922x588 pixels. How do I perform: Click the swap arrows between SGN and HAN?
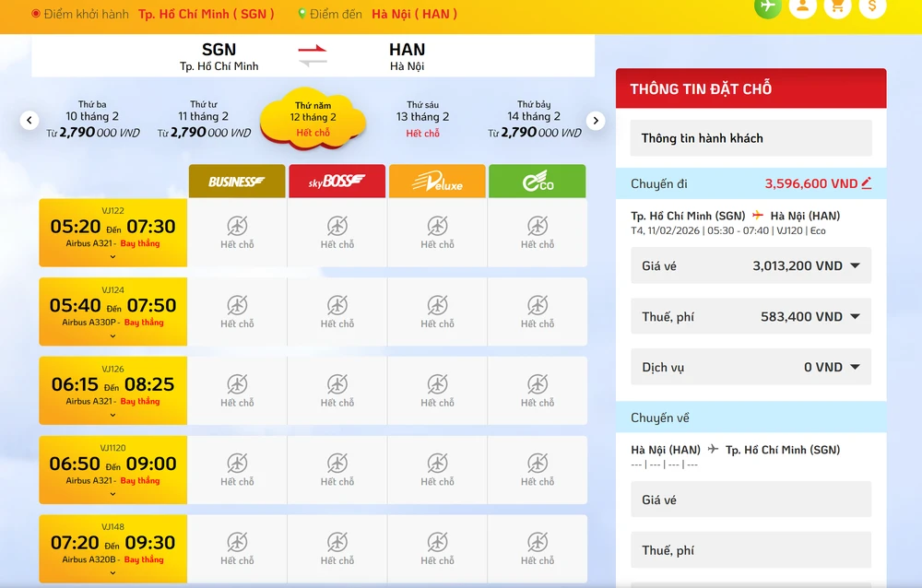313,55
